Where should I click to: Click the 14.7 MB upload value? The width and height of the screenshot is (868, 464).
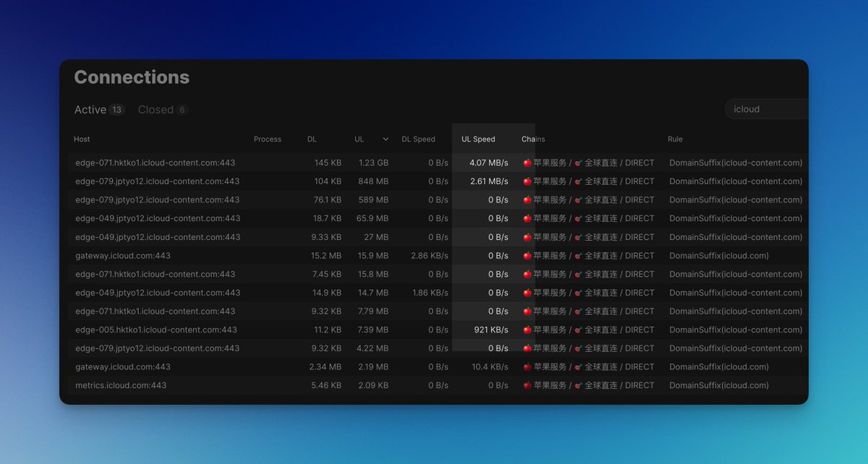click(x=373, y=293)
